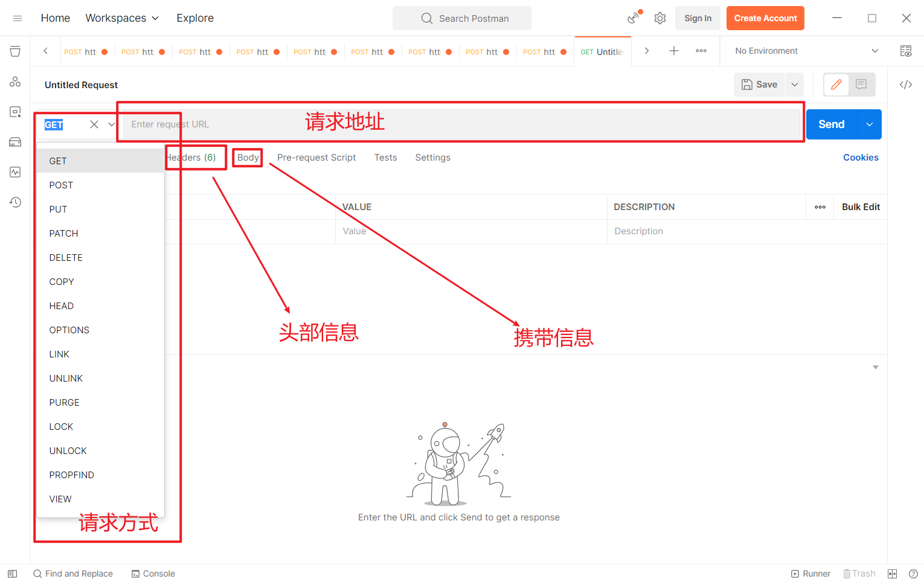
Task: Open the Runner at the bottom bar
Action: pos(811,573)
